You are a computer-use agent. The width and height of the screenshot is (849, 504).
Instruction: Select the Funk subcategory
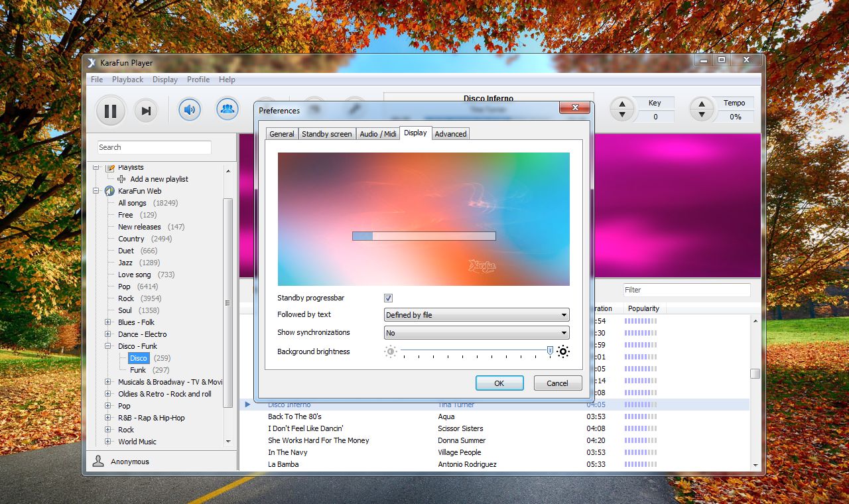138,370
